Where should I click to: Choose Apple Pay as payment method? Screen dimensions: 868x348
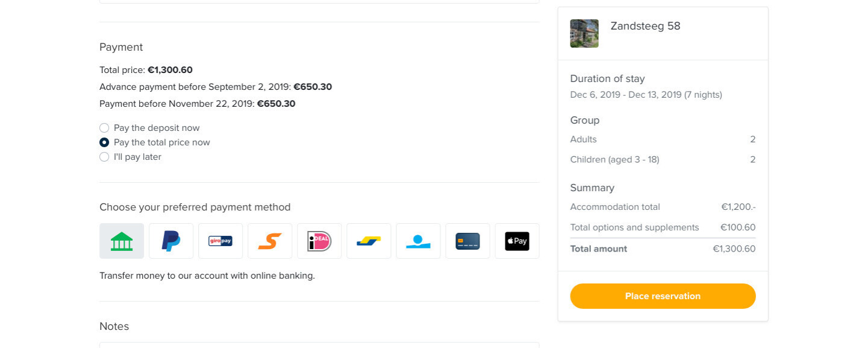tap(517, 241)
